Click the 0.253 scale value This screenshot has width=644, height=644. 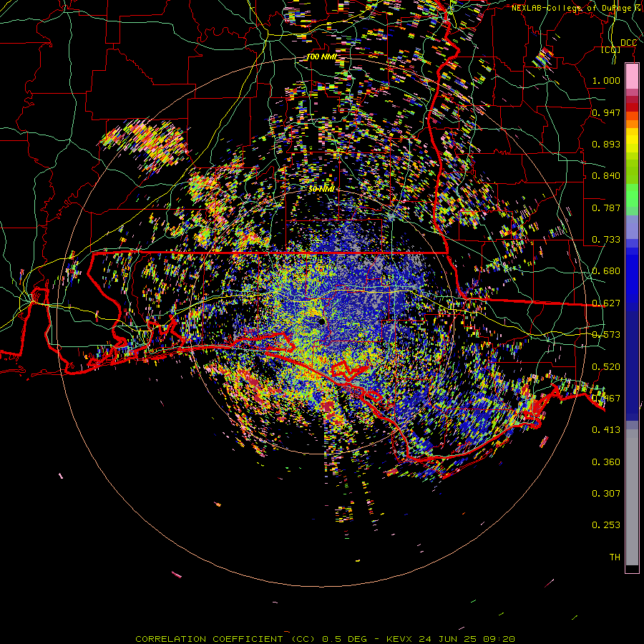pyautogui.click(x=606, y=525)
